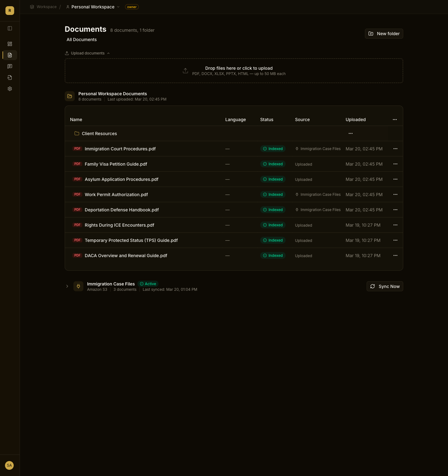Open options for Deportation Defense Handbook.pdf

point(395,210)
